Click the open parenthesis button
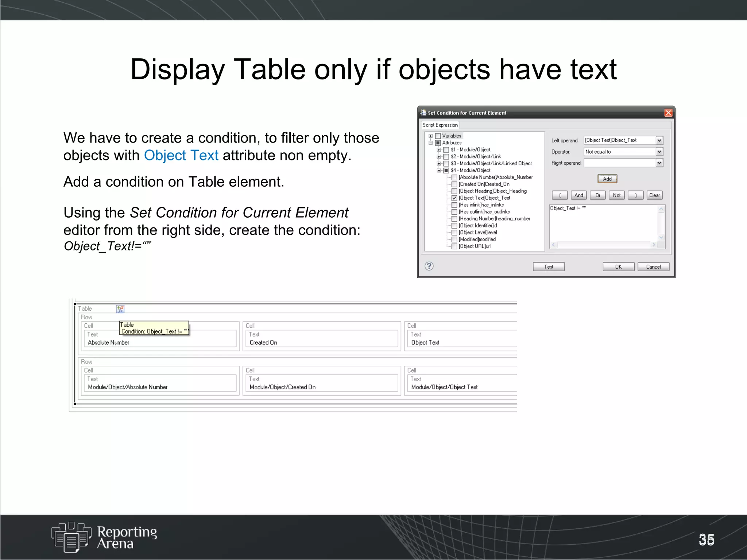 click(x=560, y=195)
